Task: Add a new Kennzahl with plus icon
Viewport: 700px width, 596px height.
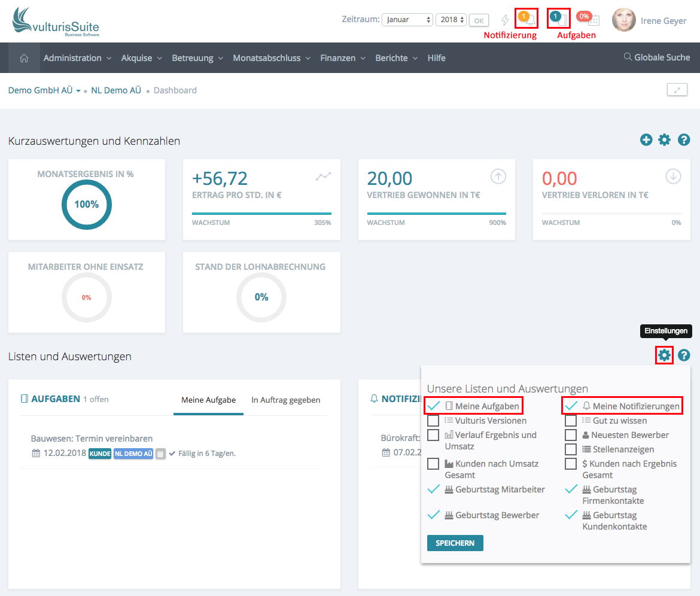Action: [646, 140]
